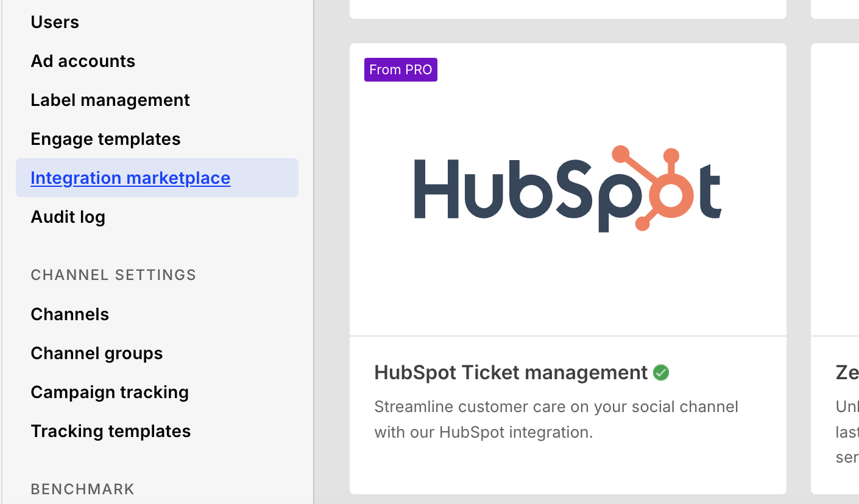Click the green verified checkmark icon
Image resolution: width=859 pixels, height=504 pixels.
661,373
